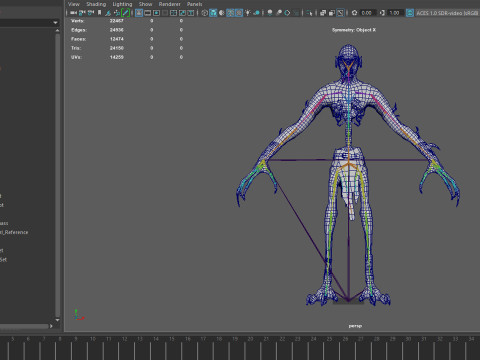Click the Faces count 12474
Image resolution: width=480 pixels, height=360 pixels.
click(117, 39)
